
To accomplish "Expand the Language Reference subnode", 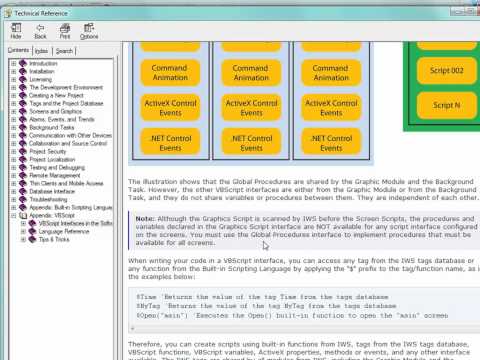I will (23, 231).
